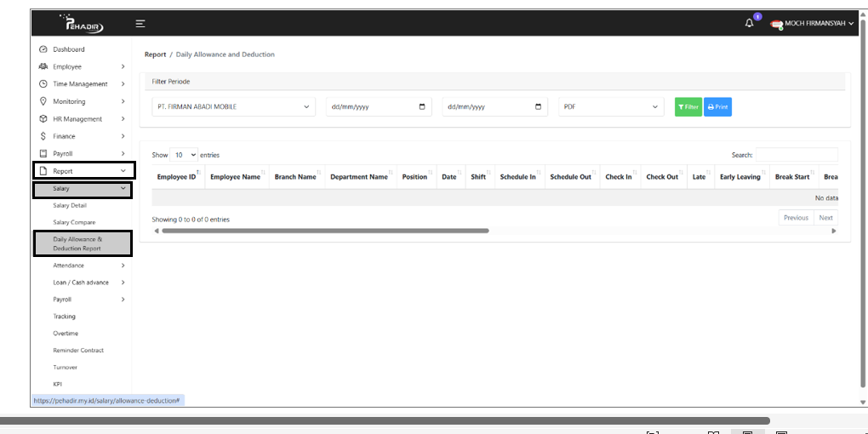868x434 pixels.
Task: Open the Tracking report
Action: point(64,317)
